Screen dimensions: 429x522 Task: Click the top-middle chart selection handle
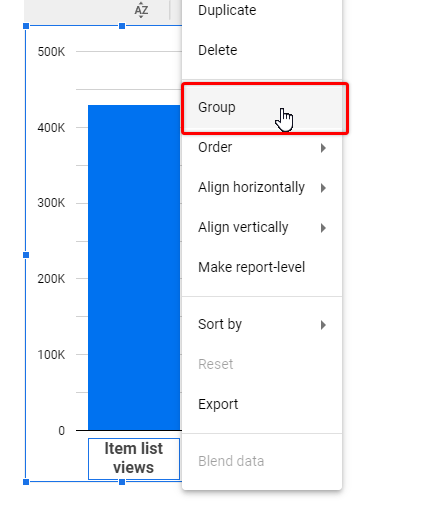tap(122, 26)
